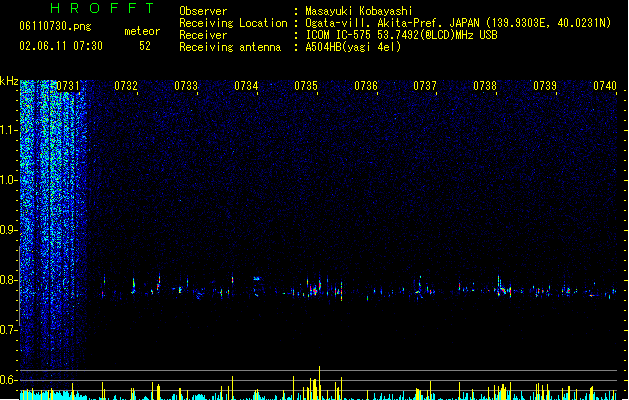Viewport: 629px width, 400px height.
Task: Click the Receiving antenna label
Action: point(230,47)
